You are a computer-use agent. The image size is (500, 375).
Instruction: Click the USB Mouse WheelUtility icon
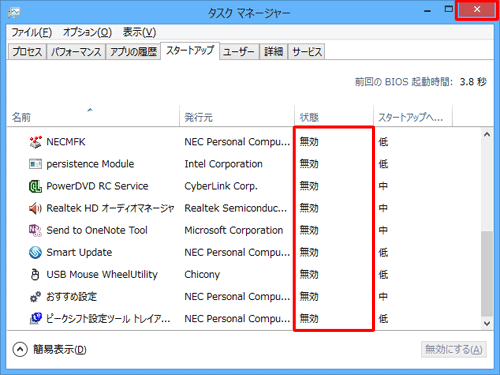pos(35,275)
